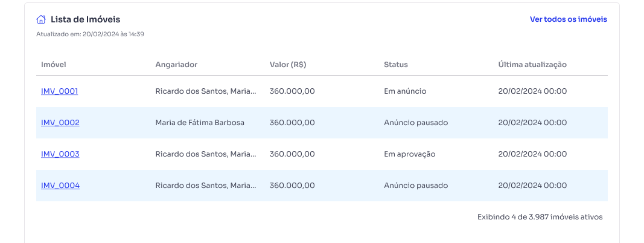Click Anúncio pausado status in IMV_0002 row

pos(416,123)
